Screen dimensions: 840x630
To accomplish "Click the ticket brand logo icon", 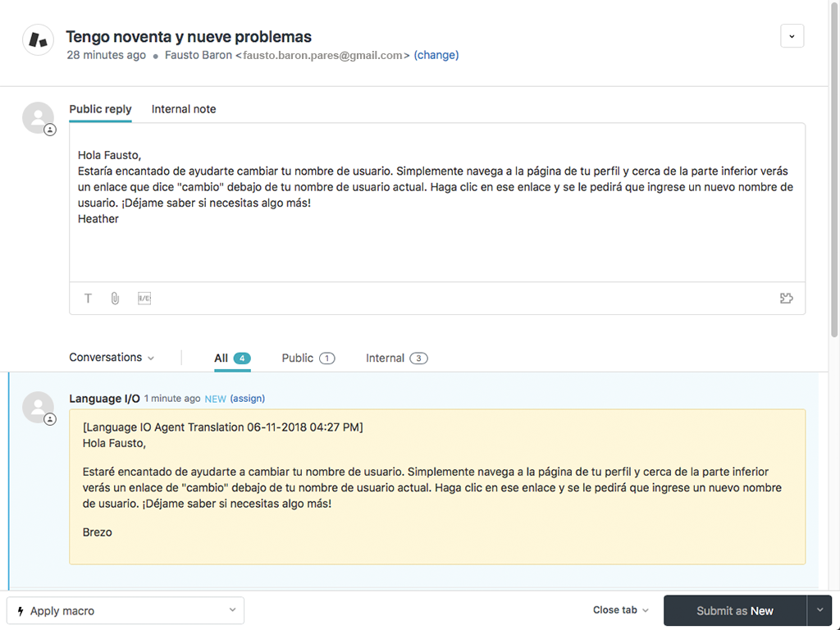I will pos(38,39).
